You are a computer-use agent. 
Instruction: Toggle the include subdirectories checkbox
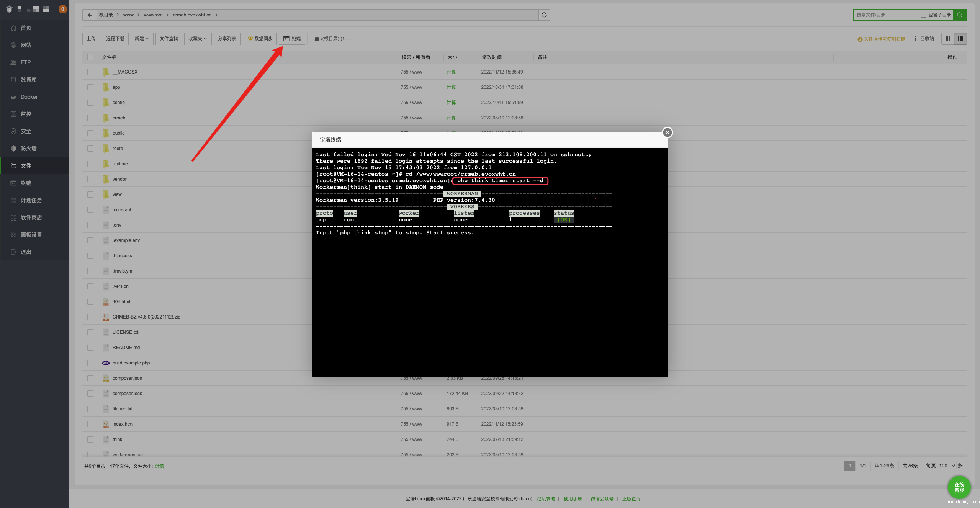coord(923,15)
